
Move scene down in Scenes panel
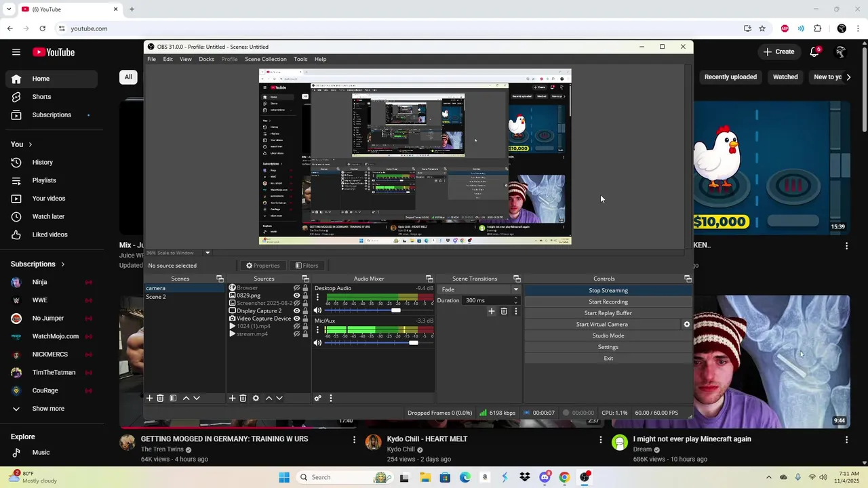[197, 398]
